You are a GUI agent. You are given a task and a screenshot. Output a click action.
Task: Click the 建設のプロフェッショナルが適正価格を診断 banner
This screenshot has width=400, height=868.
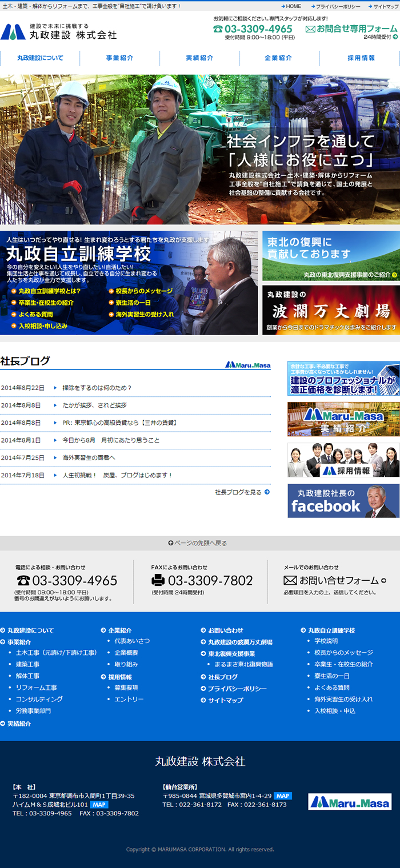tap(343, 378)
